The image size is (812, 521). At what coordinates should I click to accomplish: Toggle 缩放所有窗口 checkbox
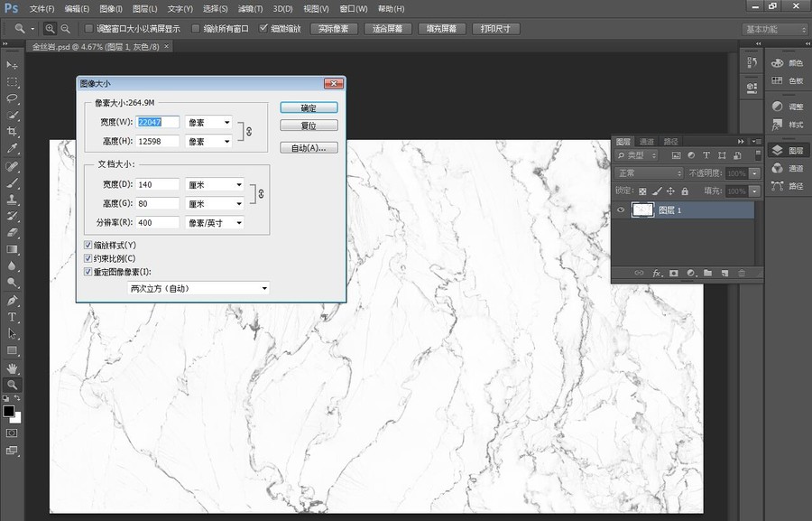tap(196, 29)
